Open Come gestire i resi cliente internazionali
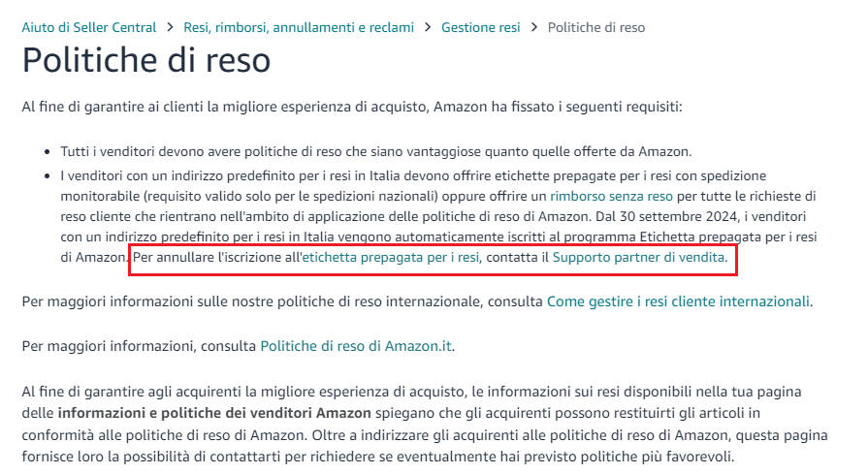The image size is (868, 474). [678, 301]
